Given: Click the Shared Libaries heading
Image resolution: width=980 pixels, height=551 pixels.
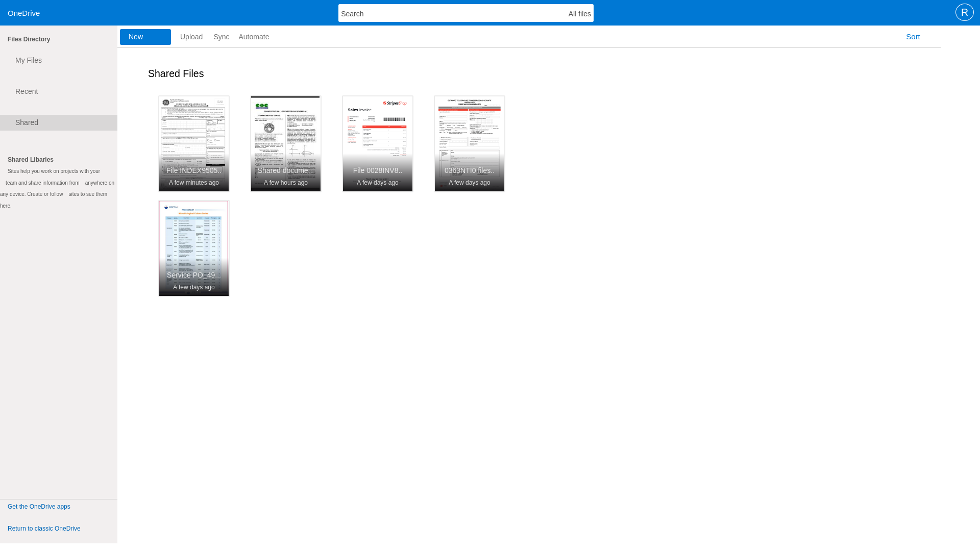Looking at the screenshot, I should (31, 160).
